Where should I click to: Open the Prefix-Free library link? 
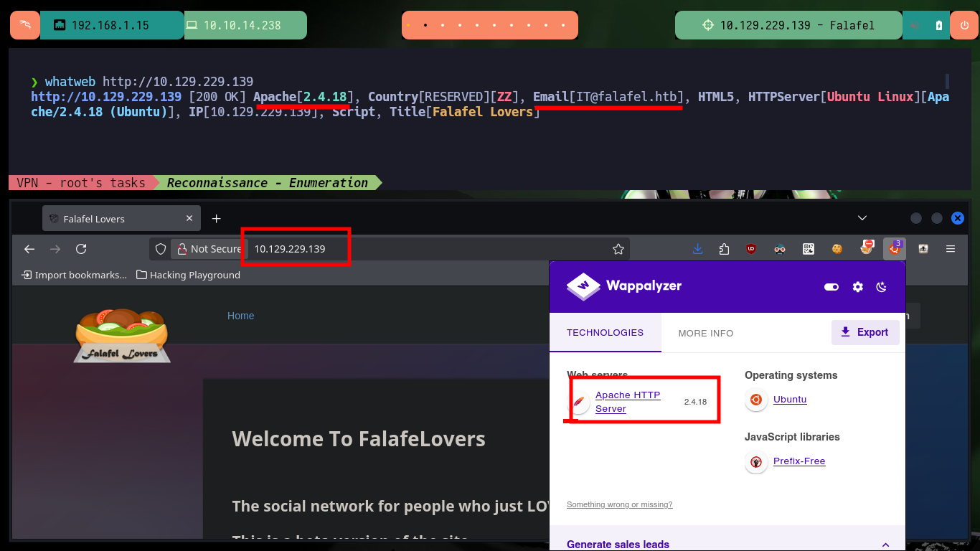click(x=799, y=461)
